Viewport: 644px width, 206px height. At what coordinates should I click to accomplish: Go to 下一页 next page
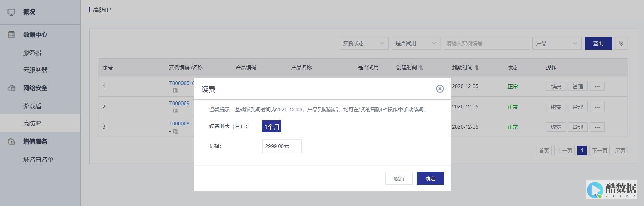599,150
